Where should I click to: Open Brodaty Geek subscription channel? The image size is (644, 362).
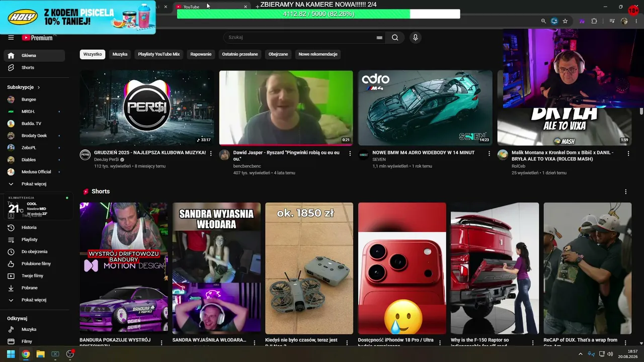click(x=34, y=136)
